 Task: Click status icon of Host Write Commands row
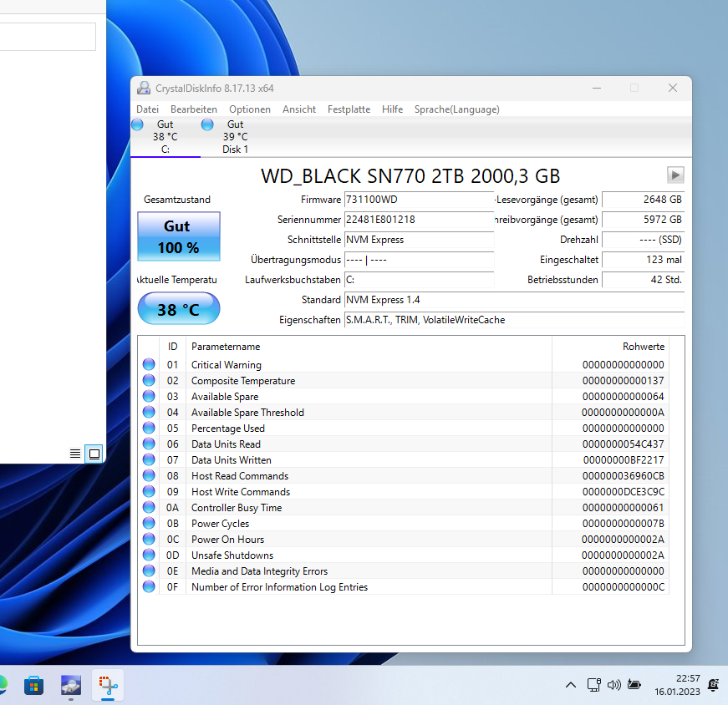pos(149,491)
